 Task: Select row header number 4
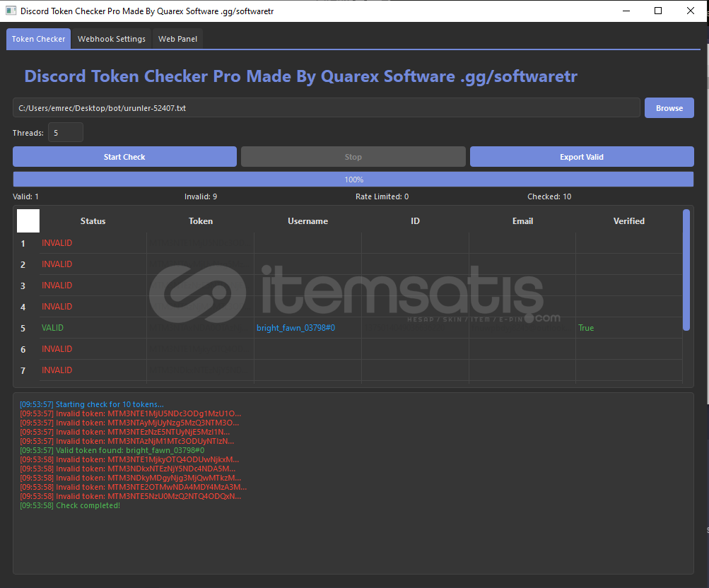click(23, 307)
